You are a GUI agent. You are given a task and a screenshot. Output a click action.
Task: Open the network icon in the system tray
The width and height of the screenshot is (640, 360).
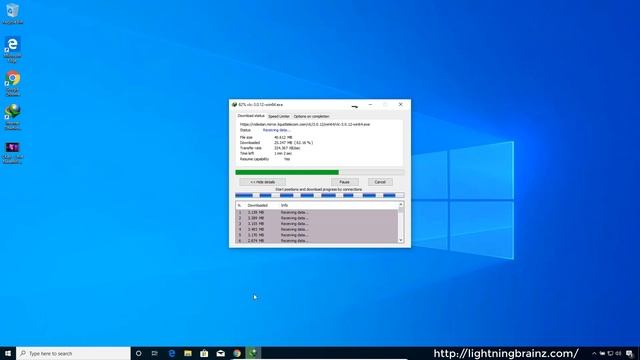point(610,354)
